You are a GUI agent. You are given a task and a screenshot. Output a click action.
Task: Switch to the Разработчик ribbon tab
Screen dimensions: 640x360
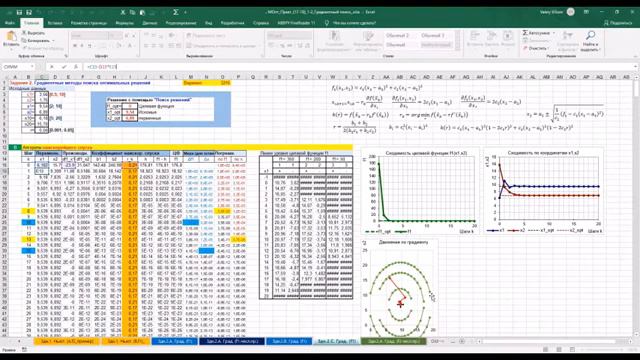tap(232, 23)
